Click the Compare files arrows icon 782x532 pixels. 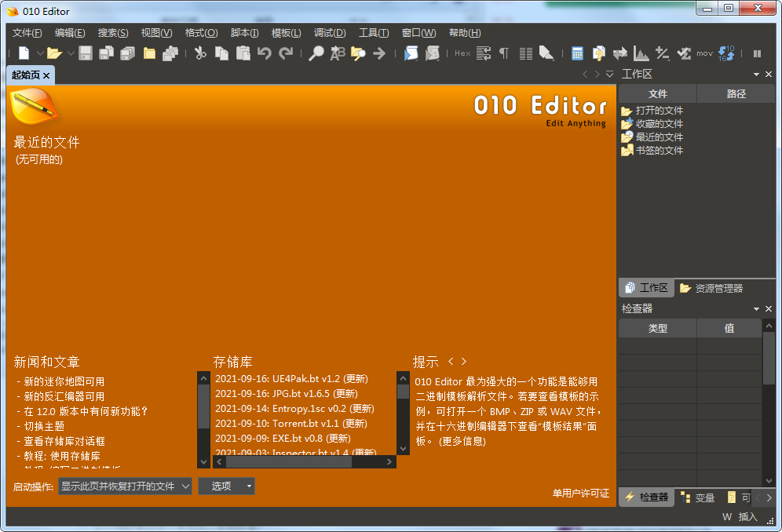(x=620, y=53)
